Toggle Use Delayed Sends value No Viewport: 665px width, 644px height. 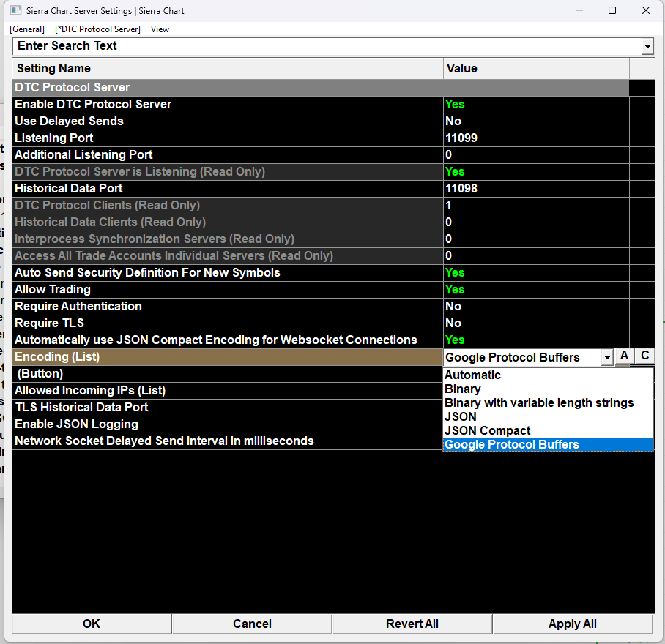(x=536, y=121)
